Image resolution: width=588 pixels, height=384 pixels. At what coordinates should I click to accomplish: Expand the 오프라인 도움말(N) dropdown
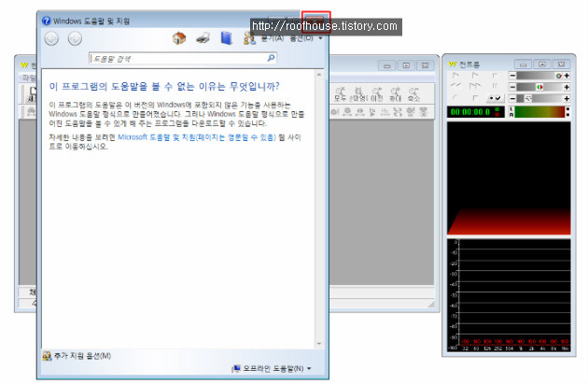(272, 369)
